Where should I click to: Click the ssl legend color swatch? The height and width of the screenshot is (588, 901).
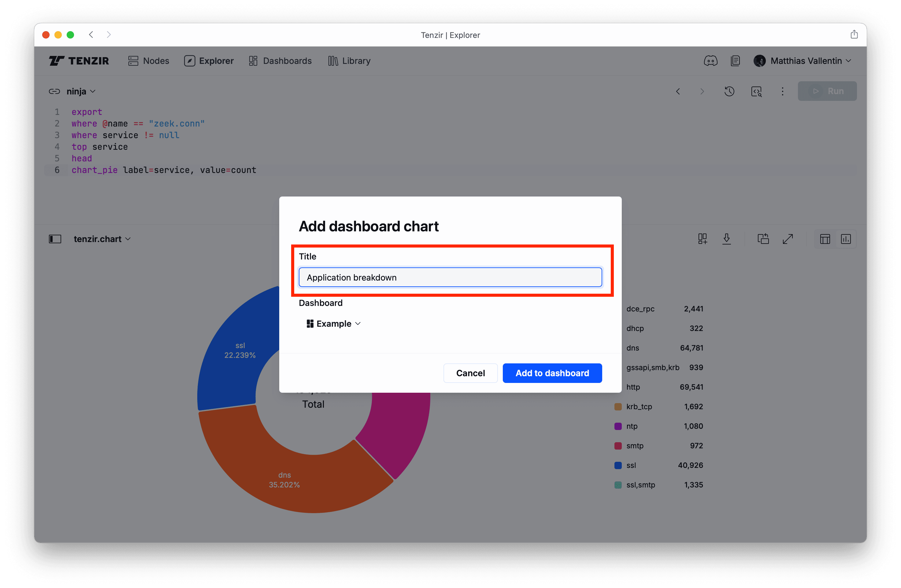618,465
